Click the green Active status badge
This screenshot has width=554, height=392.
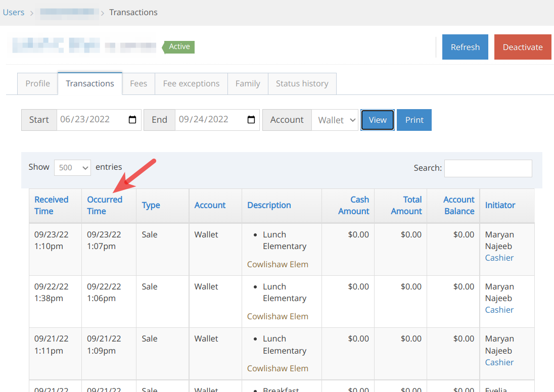[x=178, y=46]
